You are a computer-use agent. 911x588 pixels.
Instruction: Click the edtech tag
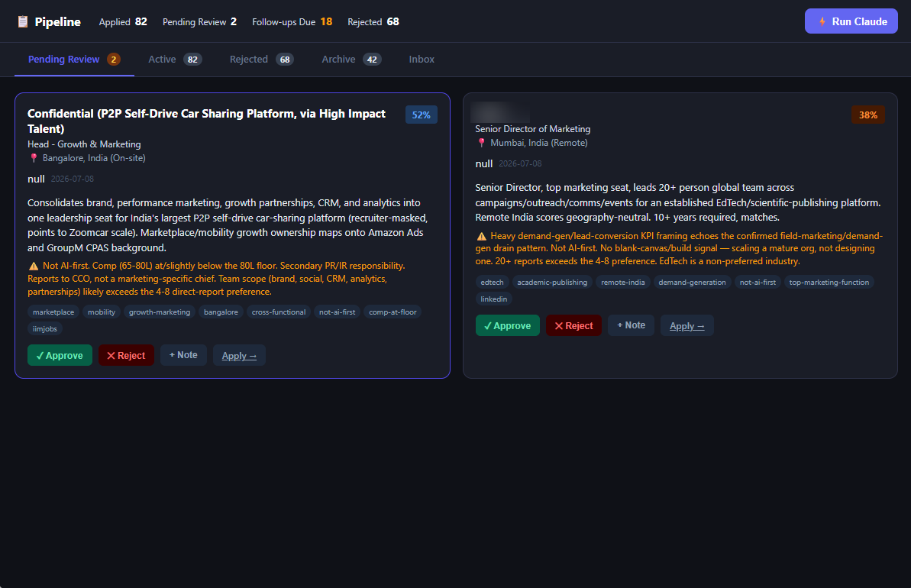point(492,283)
